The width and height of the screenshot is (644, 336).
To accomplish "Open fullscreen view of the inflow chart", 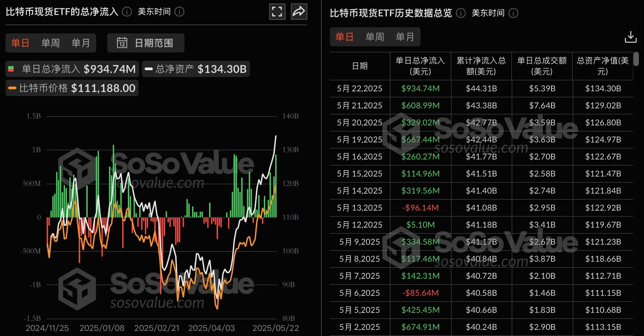I will [277, 11].
